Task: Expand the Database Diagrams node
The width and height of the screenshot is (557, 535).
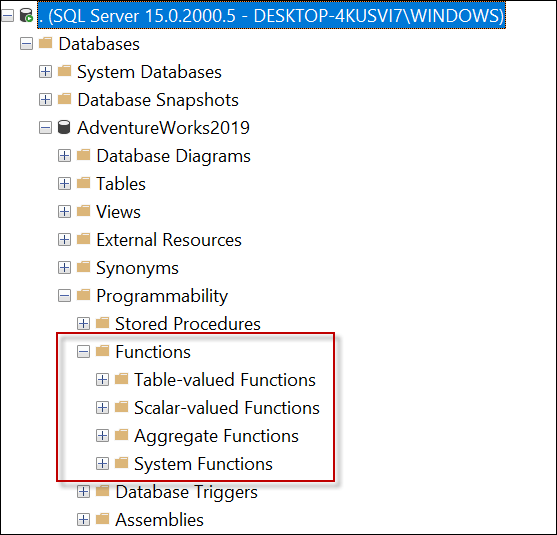Action: click(x=64, y=156)
